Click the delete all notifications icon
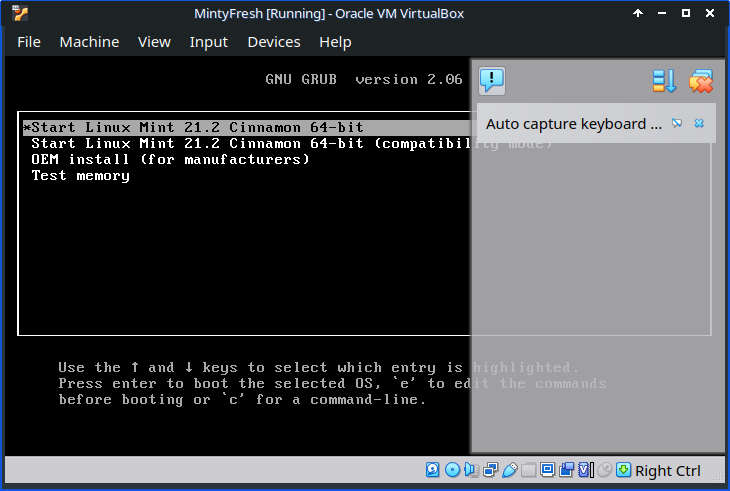 coord(701,81)
